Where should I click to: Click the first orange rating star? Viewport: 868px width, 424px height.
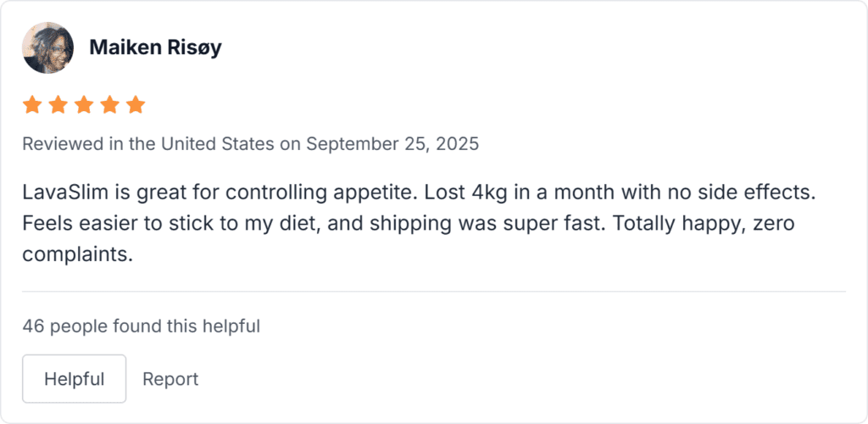point(32,105)
